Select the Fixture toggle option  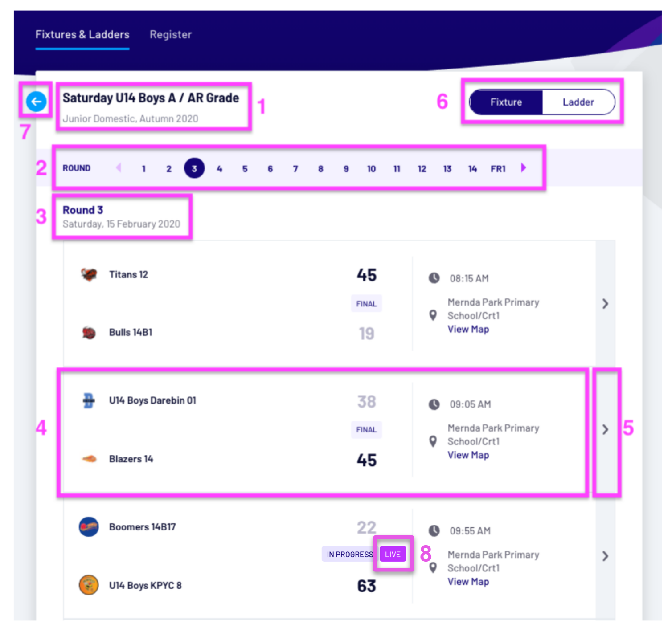506,102
